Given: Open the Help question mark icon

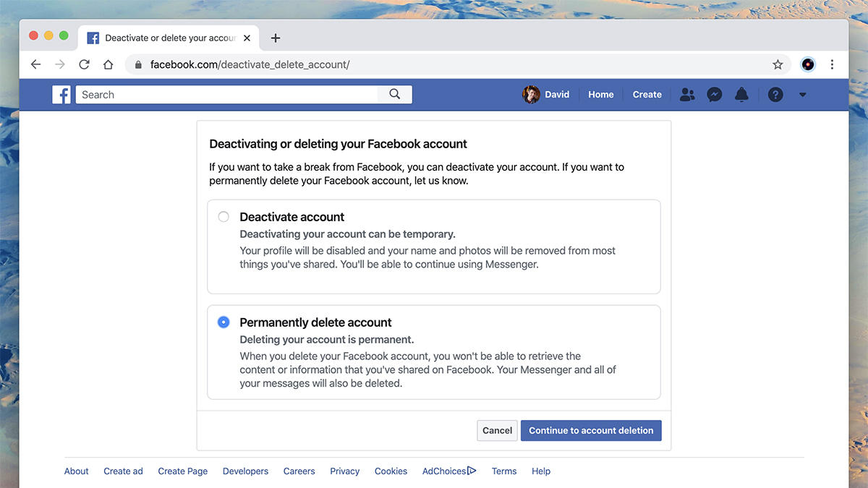Looking at the screenshot, I should coord(775,95).
